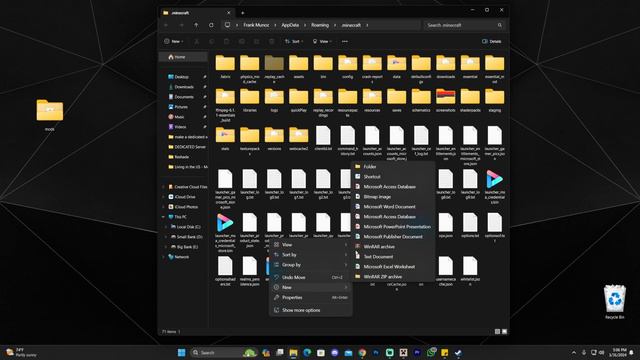
Task: Open the logs folder
Action: pos(274,100)
